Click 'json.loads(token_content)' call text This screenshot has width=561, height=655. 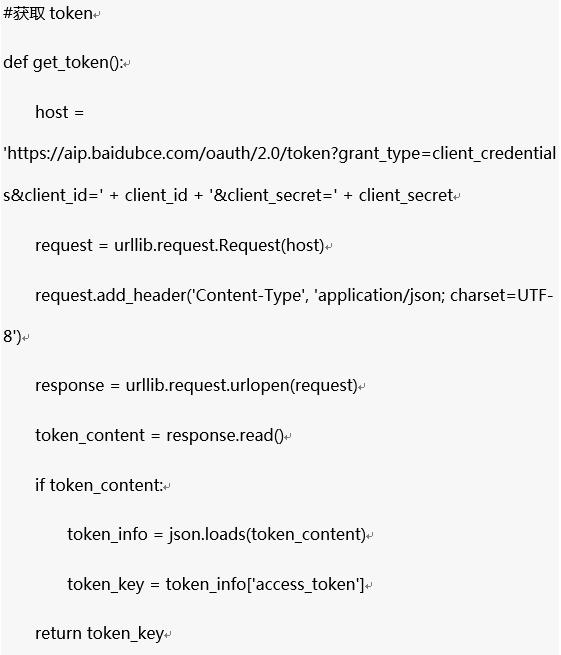[267, 535]
